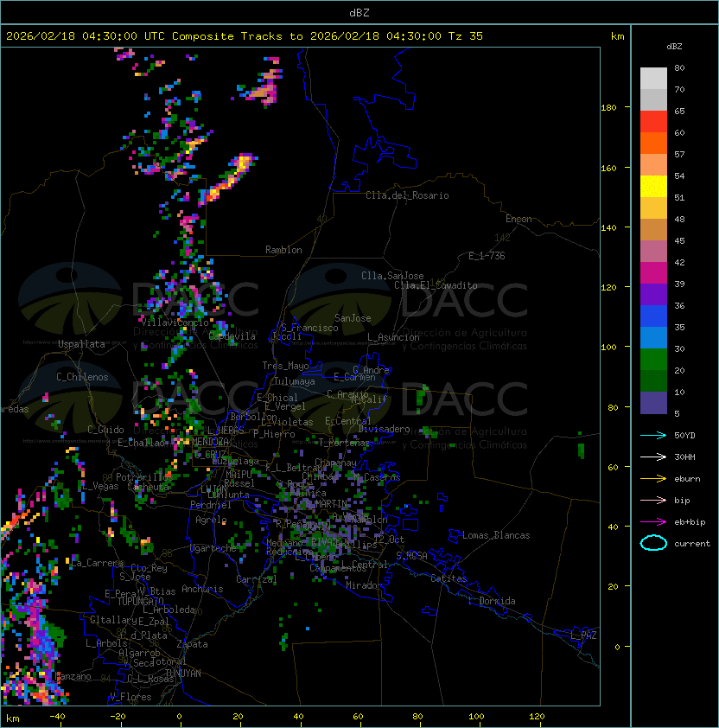
Task: Click the 'Encon' place label
Action: [519, 219]
